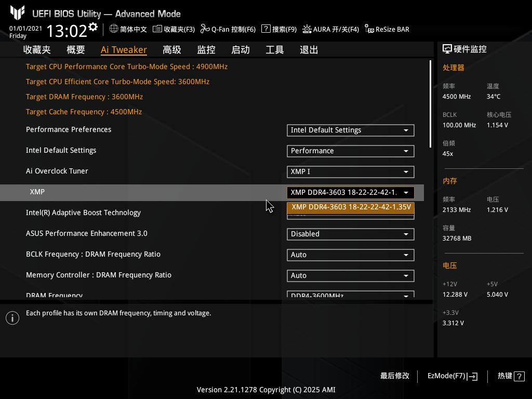Collapse the XMP profile dropdown
The height and width of the screenshot is (399, 532).
(x=351, y=193)
